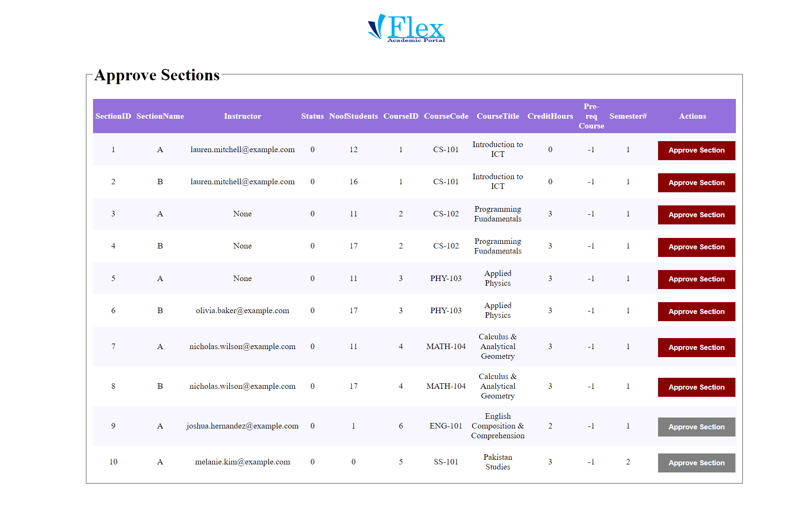Image resolution: width=812 pixels, height=505 pixels.
Task: Approve Section 7 of Calculus & Analytical Geometry
Action: (x=696, y=347)
